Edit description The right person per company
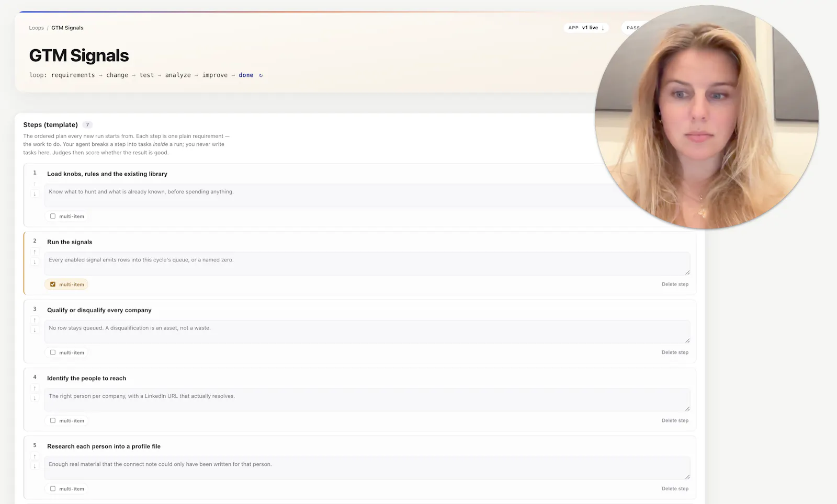Screen dimensions: 837x504 click(x=367, y=399)
